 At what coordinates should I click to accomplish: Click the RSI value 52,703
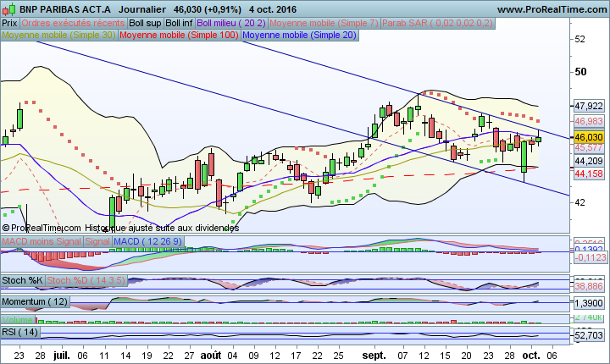[589, 335]
